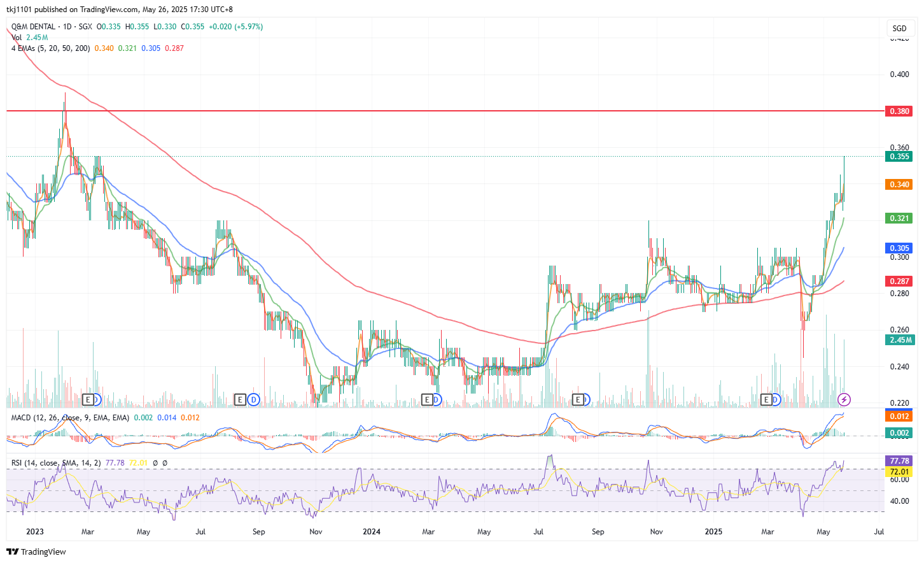Open the SGD currency selector
This screenshot has height=563, width=924.
[x=899, y=28]
